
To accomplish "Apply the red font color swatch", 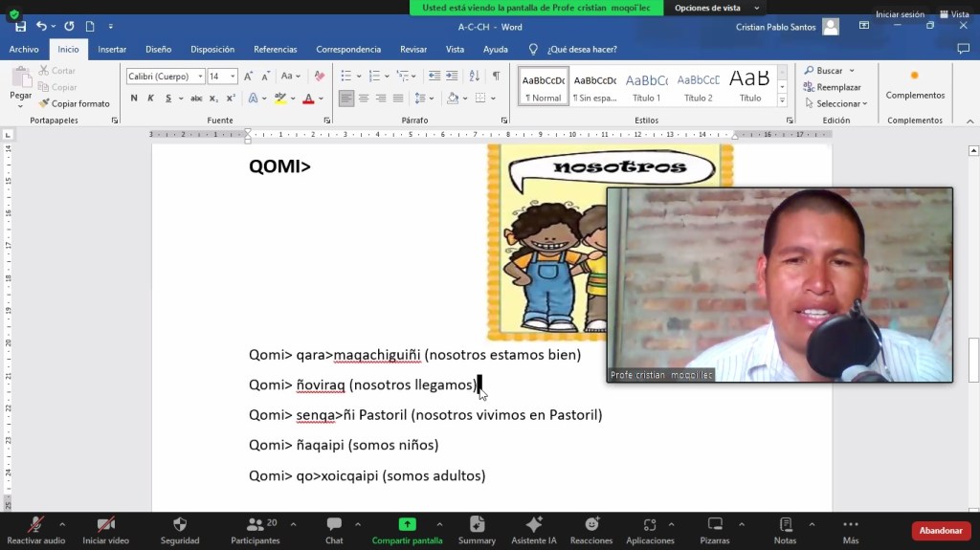I will [x=308, y=99].
